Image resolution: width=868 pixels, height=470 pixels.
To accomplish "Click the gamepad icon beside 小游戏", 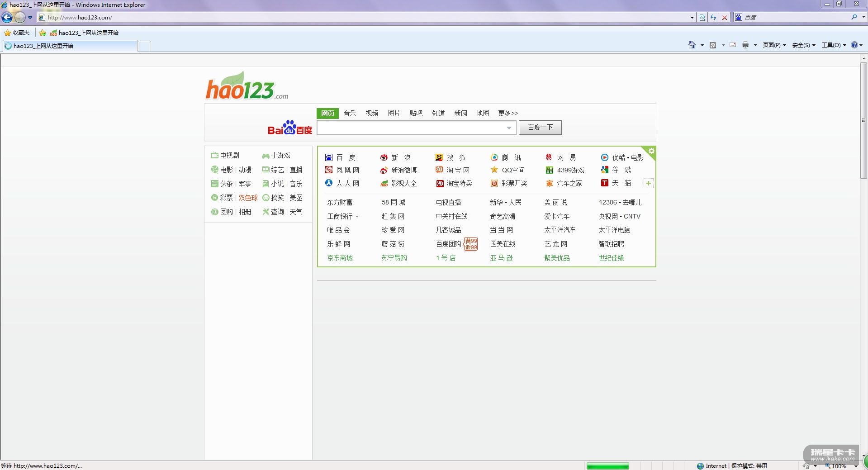I will [266, 156].
